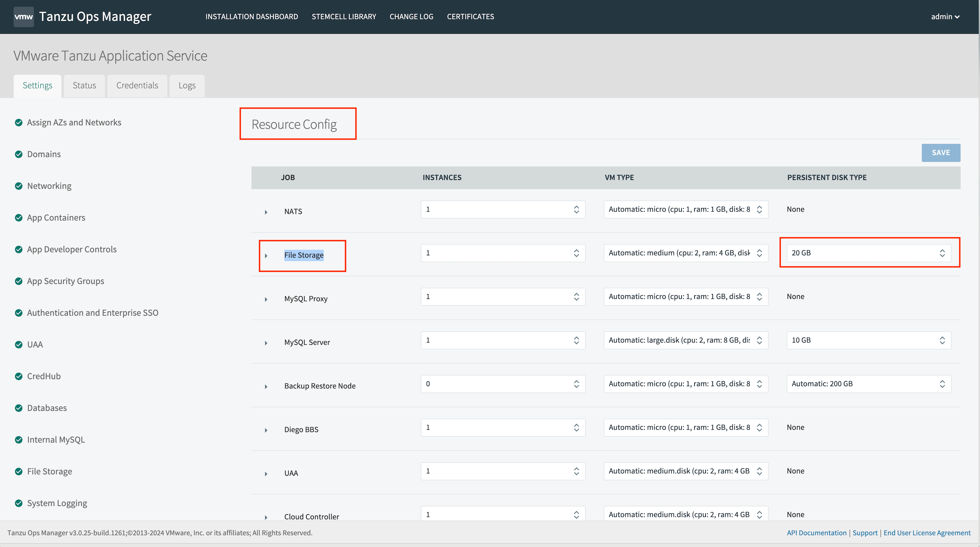Expand the File Storage job row
980x547 pixels.
click(266, 255)
